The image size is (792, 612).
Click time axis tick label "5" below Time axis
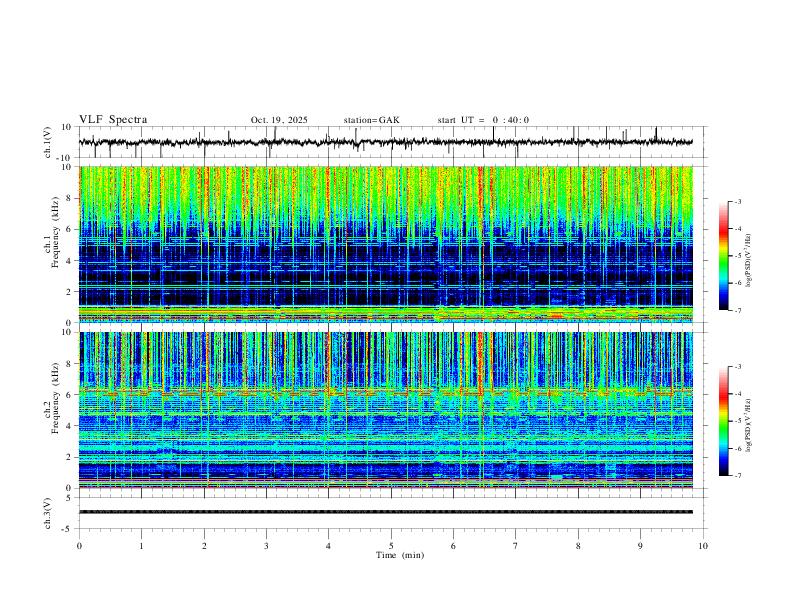pyautogui.click(x=391, y=546)
